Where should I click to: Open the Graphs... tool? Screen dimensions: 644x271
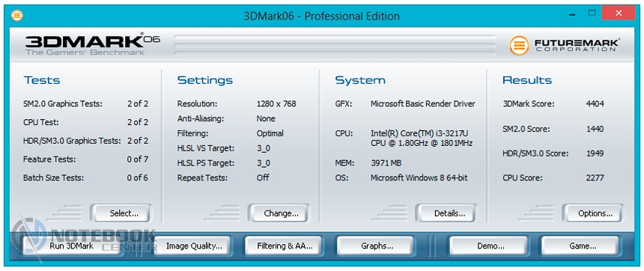pos(377,246)
